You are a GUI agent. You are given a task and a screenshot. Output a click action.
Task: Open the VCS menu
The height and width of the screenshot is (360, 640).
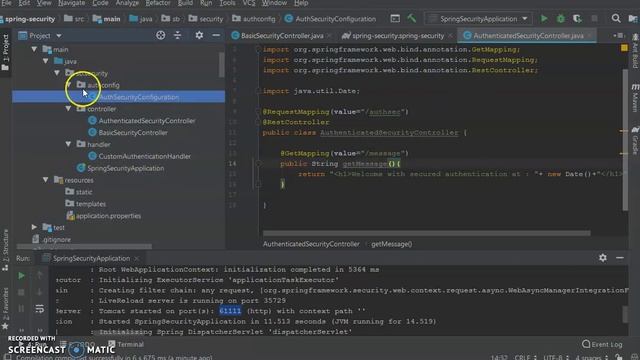(249, 3)
